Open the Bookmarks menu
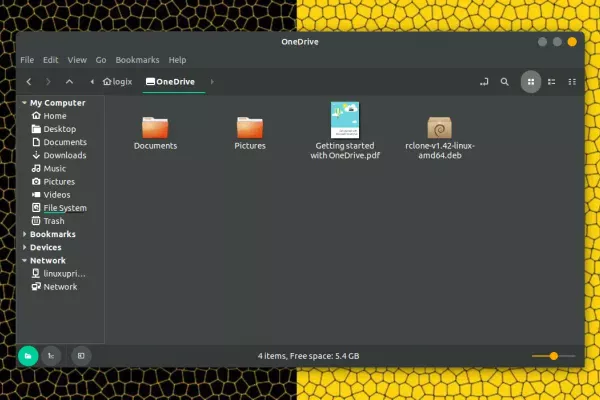Screen dimensions: 600x400 (x=137, y=60)
